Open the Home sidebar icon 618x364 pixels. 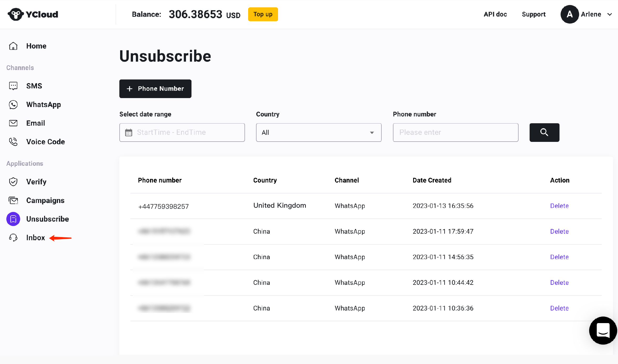click(x=13, y=46)
